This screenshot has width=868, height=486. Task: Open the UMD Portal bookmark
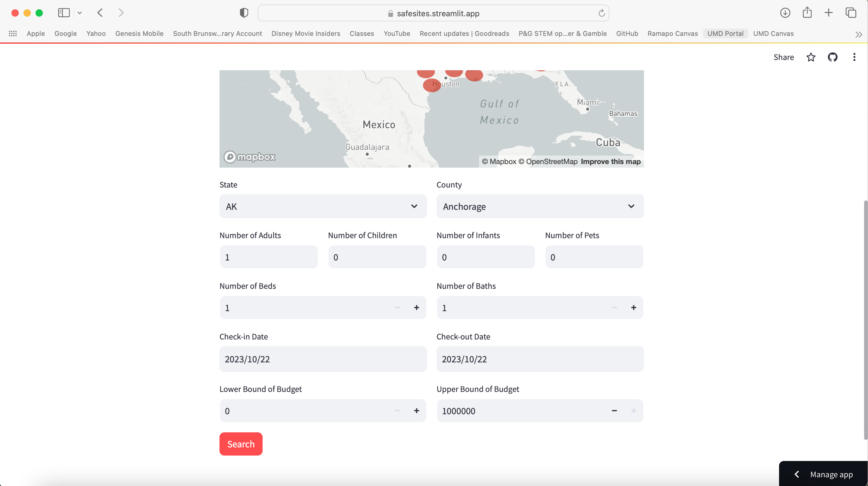pyautogui.click(x=725, y=33)
